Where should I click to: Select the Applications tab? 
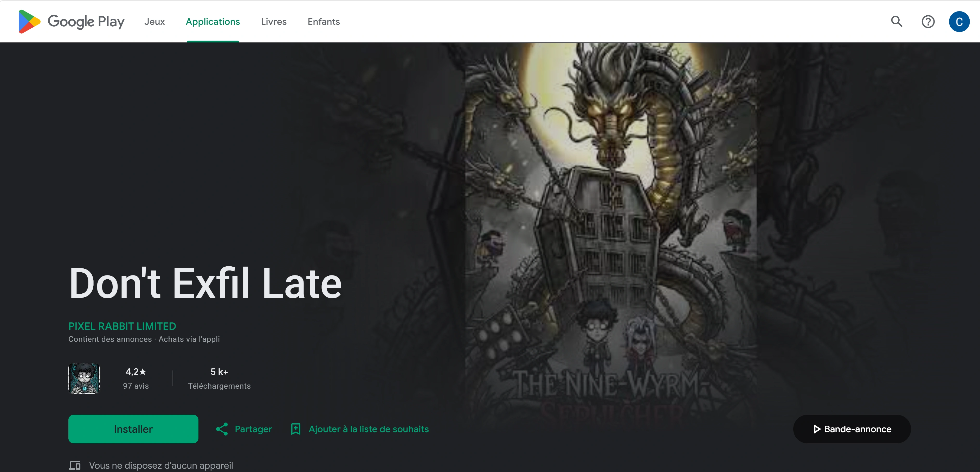pyautogui.click(x=213, y=22)
